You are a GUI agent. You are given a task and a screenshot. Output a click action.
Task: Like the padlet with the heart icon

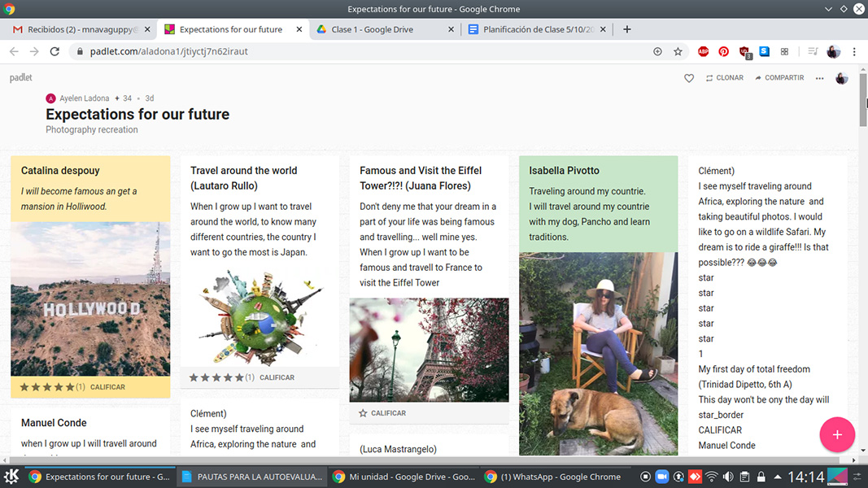(689, 78)
